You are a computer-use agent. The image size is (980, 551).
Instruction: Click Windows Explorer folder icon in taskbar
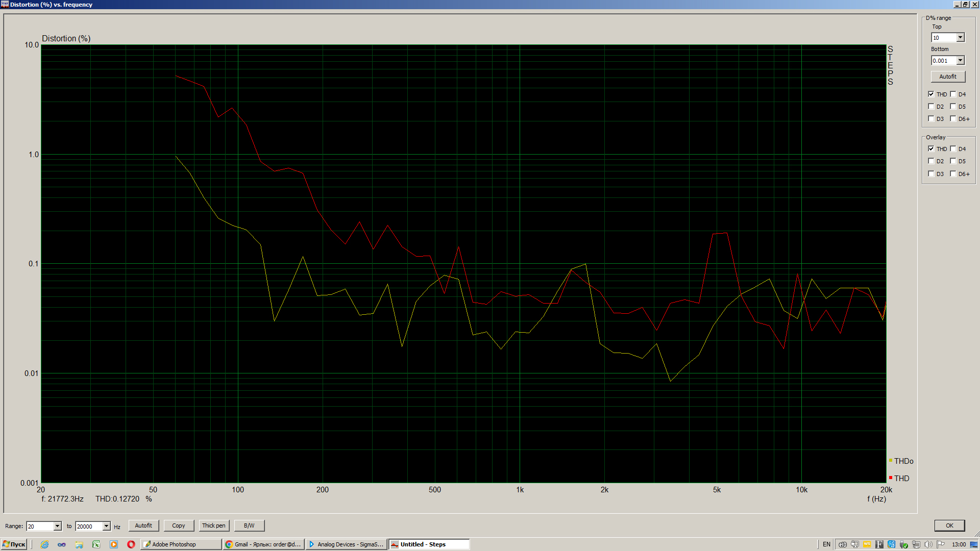coord(79,544)
